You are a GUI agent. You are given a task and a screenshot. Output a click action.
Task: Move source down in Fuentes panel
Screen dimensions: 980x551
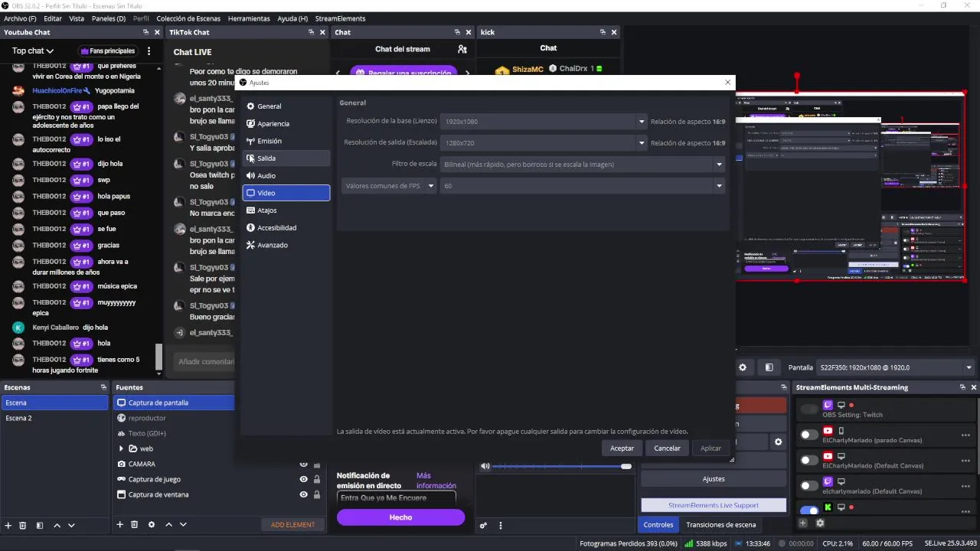[183, 524]
